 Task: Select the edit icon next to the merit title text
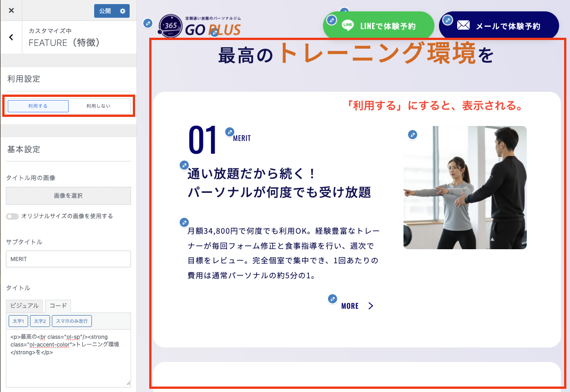[184, 166]
